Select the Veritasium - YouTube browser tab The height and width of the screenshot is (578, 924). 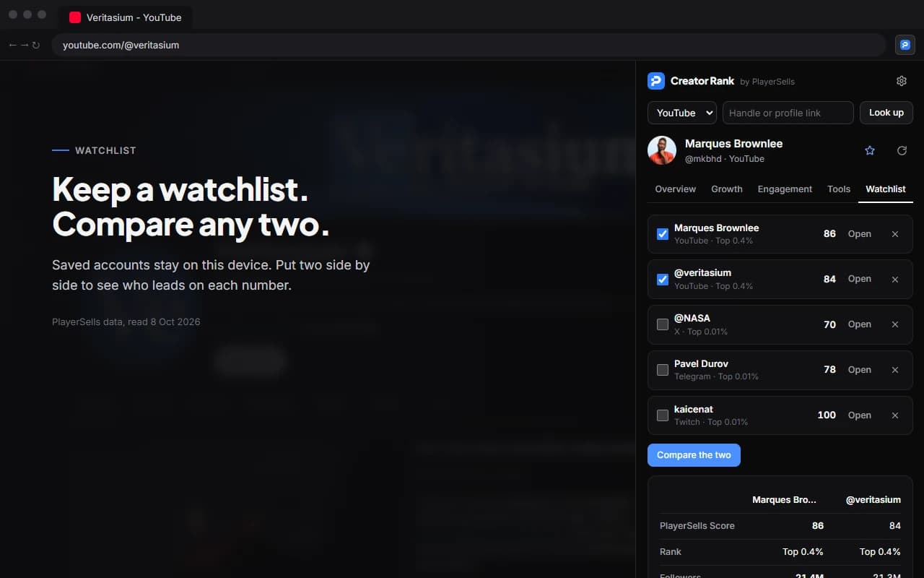126,17
